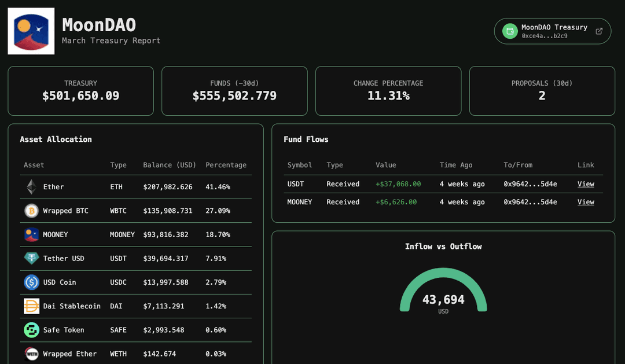Click the USDT symbol in Fund Flows
Viewport: 625px width, 364px height.
296,184
